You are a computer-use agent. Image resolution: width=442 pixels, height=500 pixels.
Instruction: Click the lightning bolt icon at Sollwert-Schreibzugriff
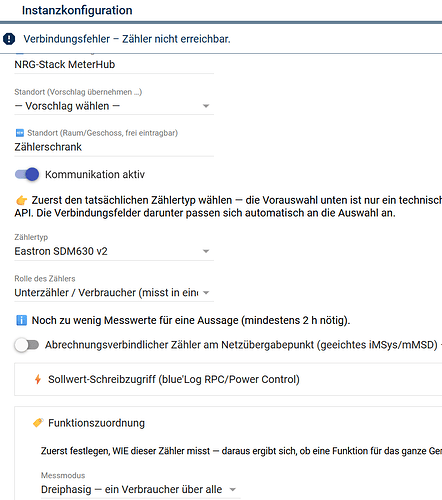pyautogui.click(x=38, y=379)
